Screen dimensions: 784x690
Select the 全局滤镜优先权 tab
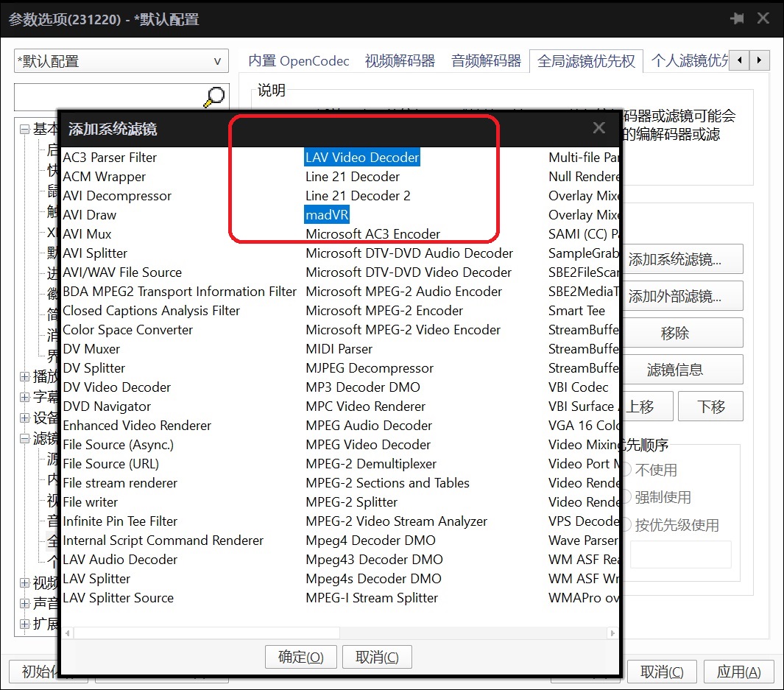[586, 61]
